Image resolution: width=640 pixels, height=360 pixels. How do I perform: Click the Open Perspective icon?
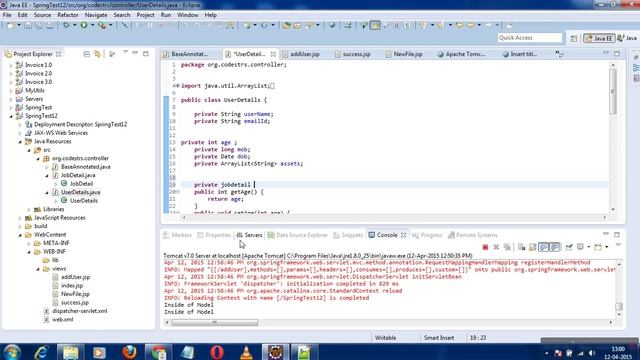[x=573, y=38]
